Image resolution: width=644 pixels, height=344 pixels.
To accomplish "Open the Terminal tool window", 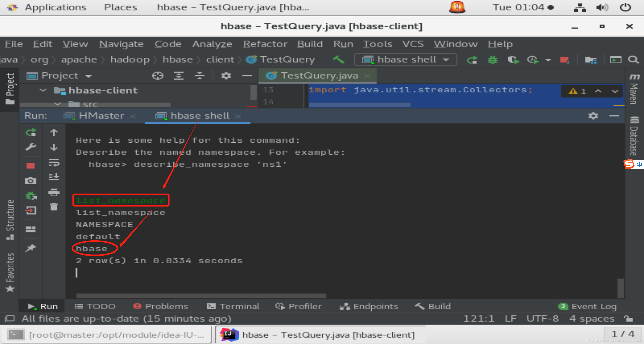I will (x=233, y=306).
